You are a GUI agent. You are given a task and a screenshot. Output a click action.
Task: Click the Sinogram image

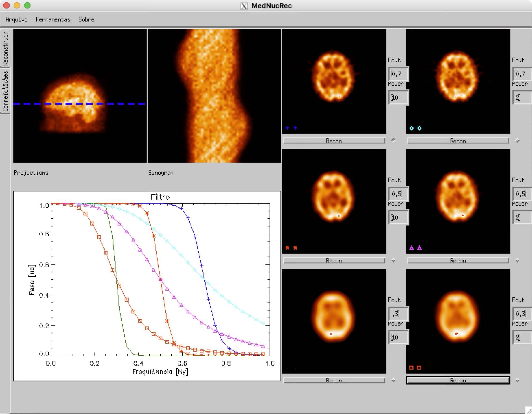(x=214, y=96)
